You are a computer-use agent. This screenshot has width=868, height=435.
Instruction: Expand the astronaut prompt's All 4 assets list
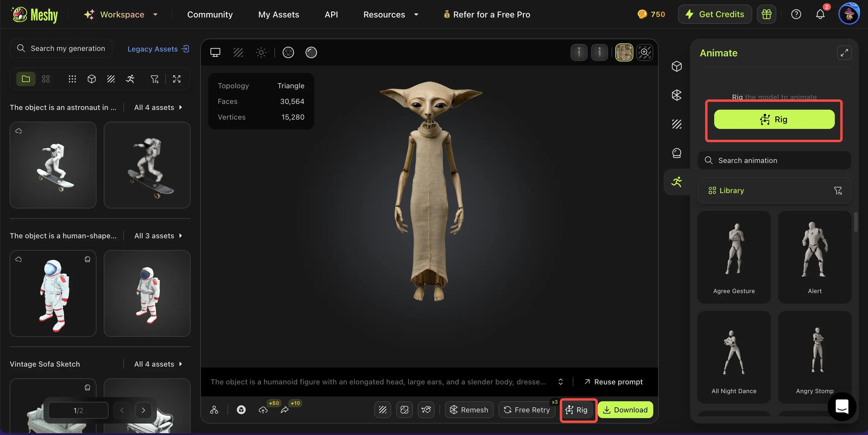[158, 107]
